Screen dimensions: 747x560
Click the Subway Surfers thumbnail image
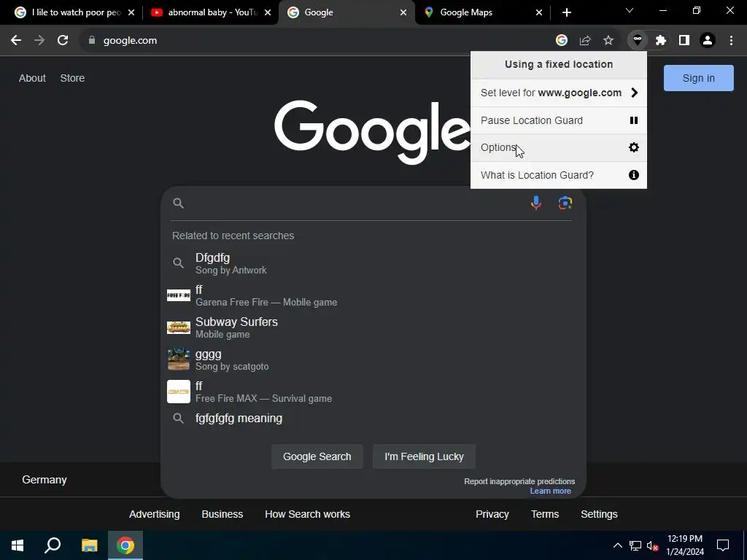point(179,327)
